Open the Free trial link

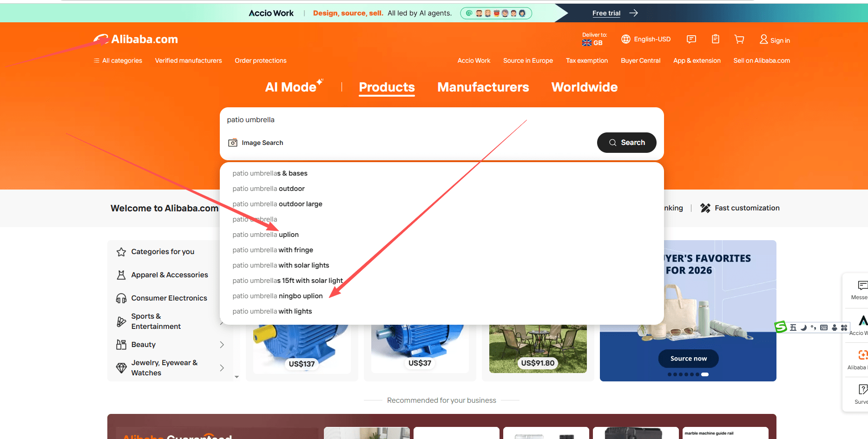click(x=606, y=13)
